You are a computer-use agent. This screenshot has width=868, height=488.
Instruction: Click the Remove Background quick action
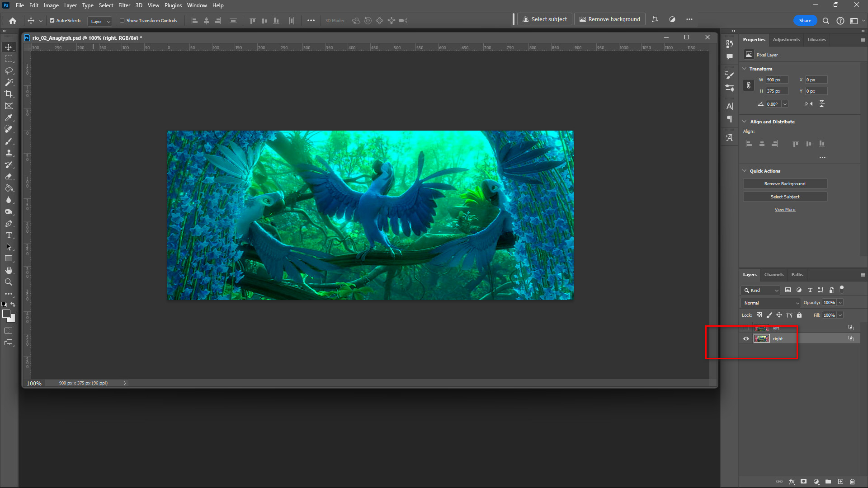click(785, 183)
